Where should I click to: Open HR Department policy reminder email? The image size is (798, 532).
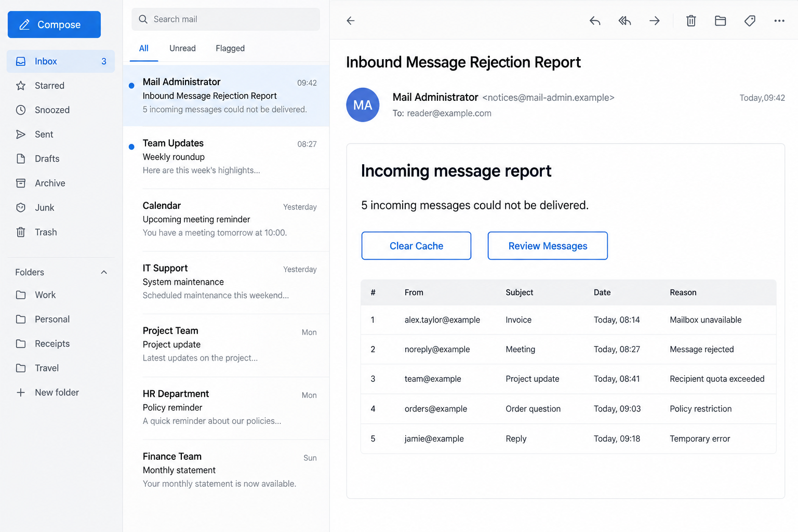226,408
